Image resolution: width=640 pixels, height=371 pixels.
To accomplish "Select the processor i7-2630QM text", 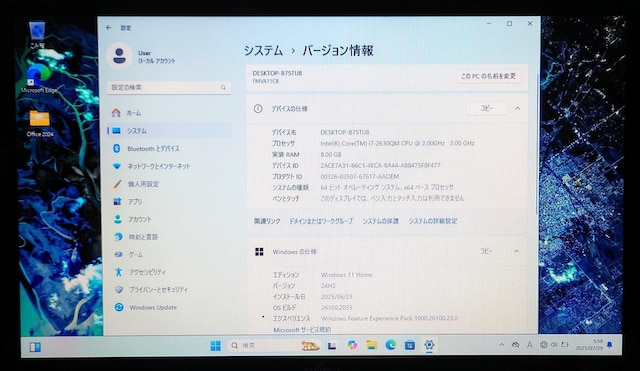I will (x=397, y=143).
